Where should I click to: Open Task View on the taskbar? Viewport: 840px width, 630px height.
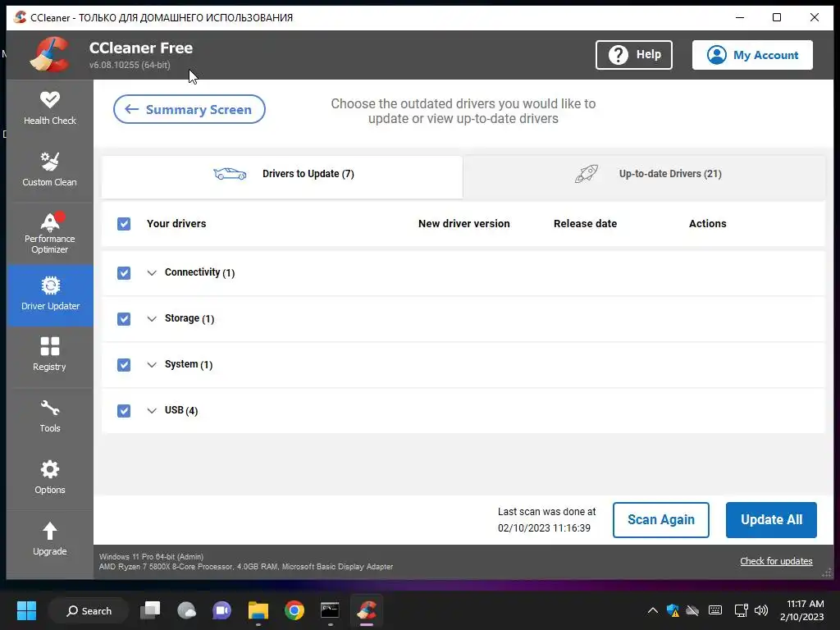pyautogui.click(x=150, y=610)
